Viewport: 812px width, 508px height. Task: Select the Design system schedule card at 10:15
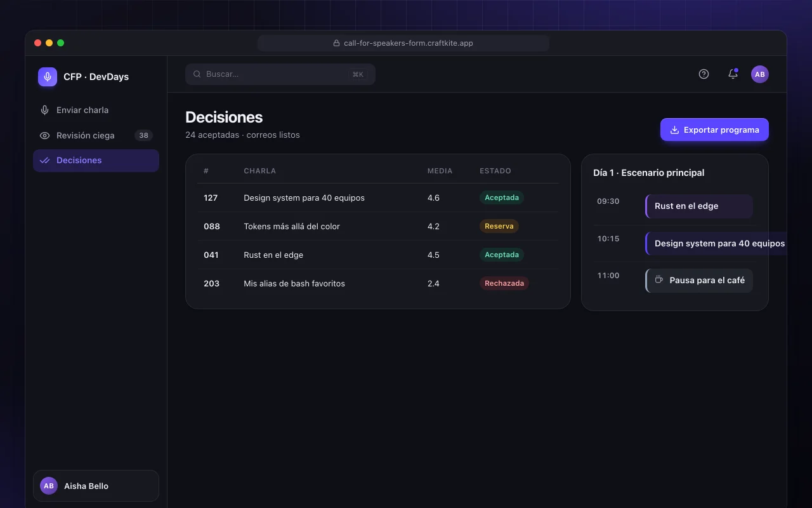[716, 243]
